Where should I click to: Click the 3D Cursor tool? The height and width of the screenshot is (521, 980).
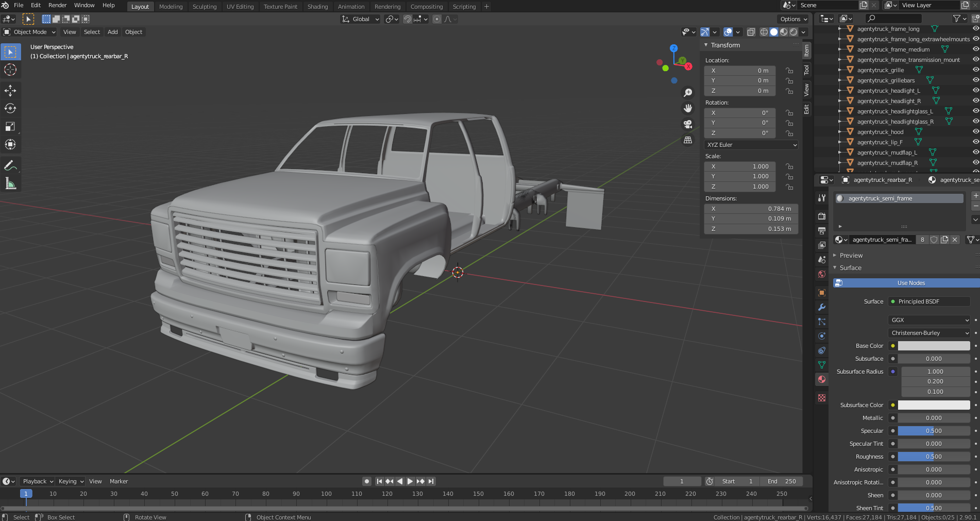[10, 70]
